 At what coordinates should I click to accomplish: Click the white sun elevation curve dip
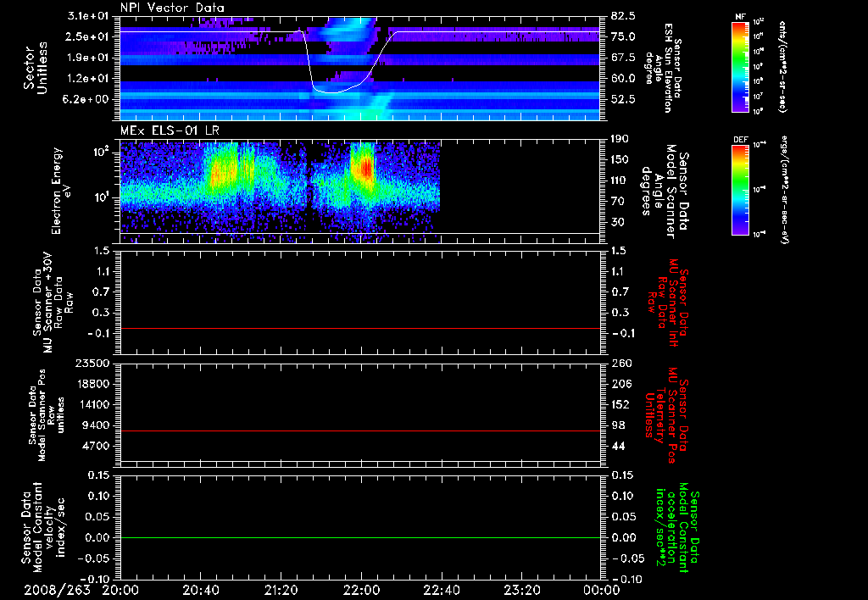coord(332,92)
